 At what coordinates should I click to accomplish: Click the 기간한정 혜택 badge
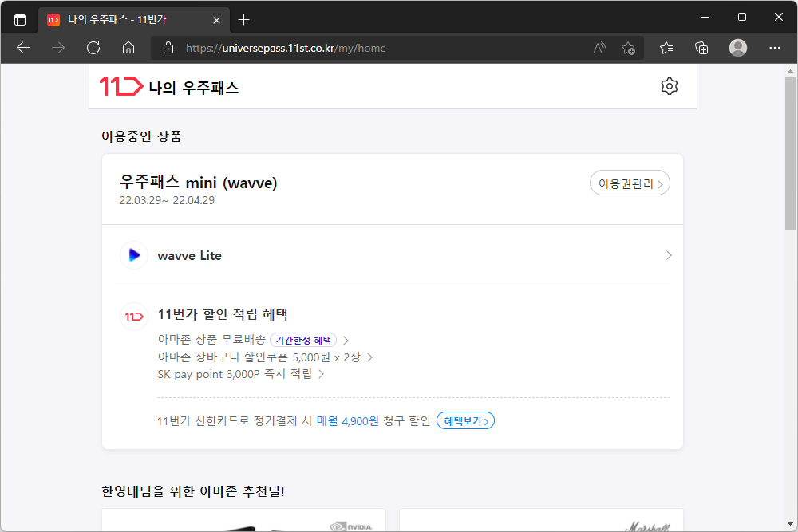pyautogui.click(x=303, y=340)
